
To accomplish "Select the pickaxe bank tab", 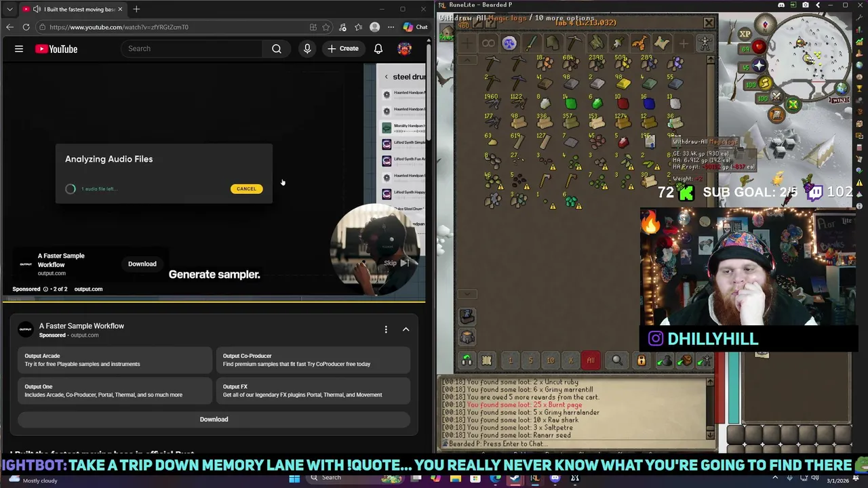I will (574, 43).
